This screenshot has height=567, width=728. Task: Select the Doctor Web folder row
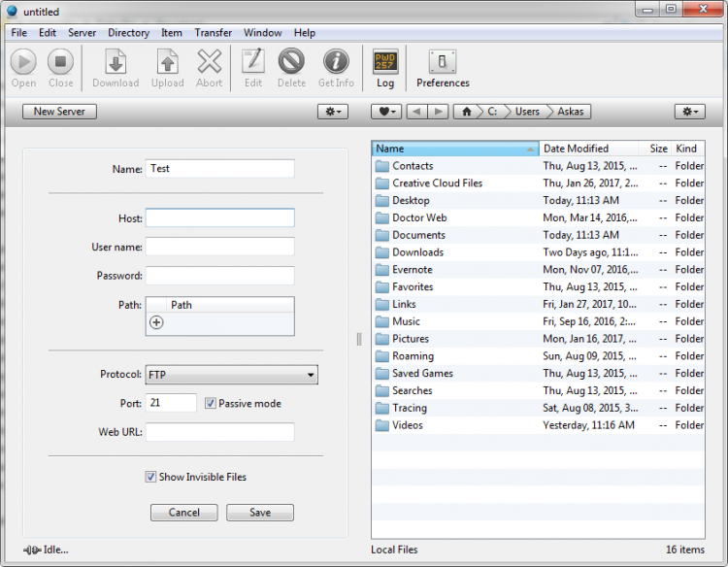tap(539, 217)
